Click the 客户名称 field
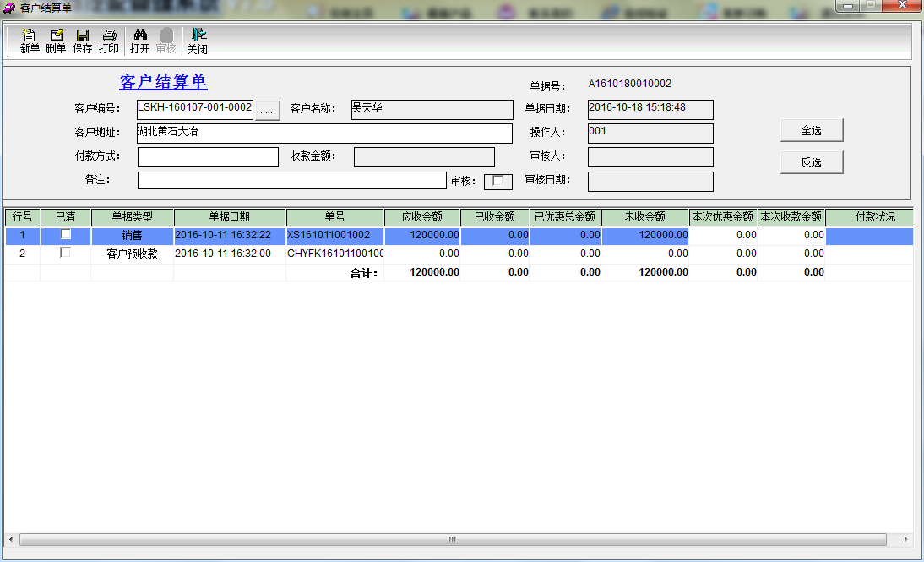The height and width of the screenshot is (562, 924). click(x=432, y=109)
